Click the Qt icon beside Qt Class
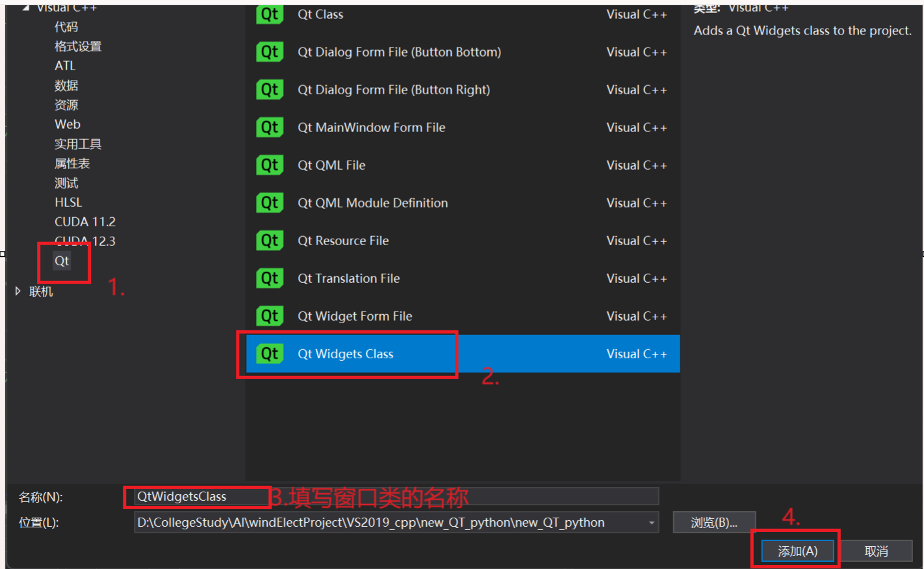Screen dimensions: 924x569 tap(270, 14)
